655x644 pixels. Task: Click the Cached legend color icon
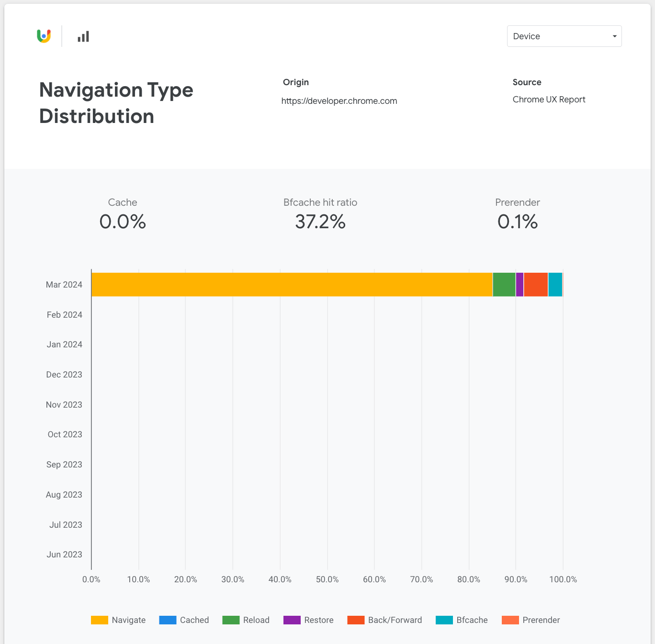point(167,620)
